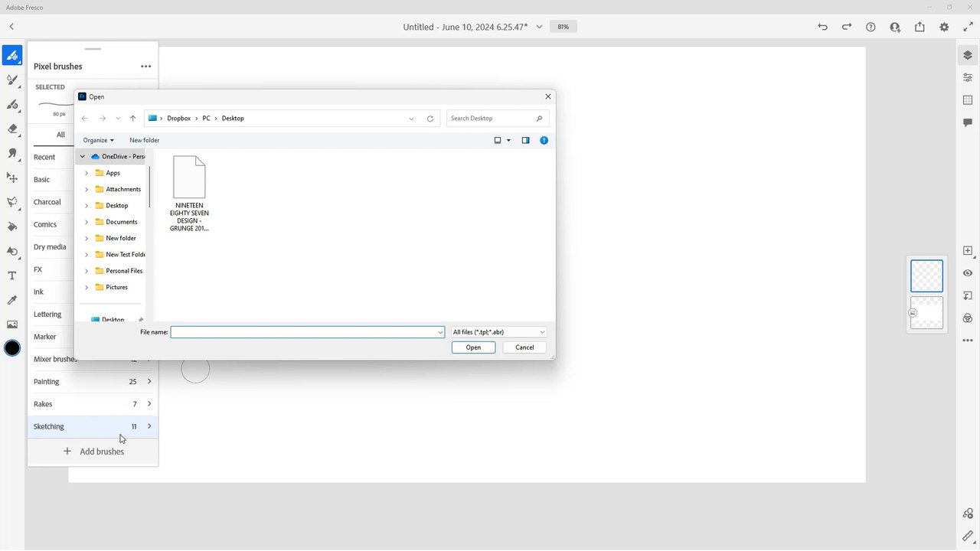This screenshot has height=551, width=980.
Task: Open the 81% zoom level control
Action: pos(563,27)
